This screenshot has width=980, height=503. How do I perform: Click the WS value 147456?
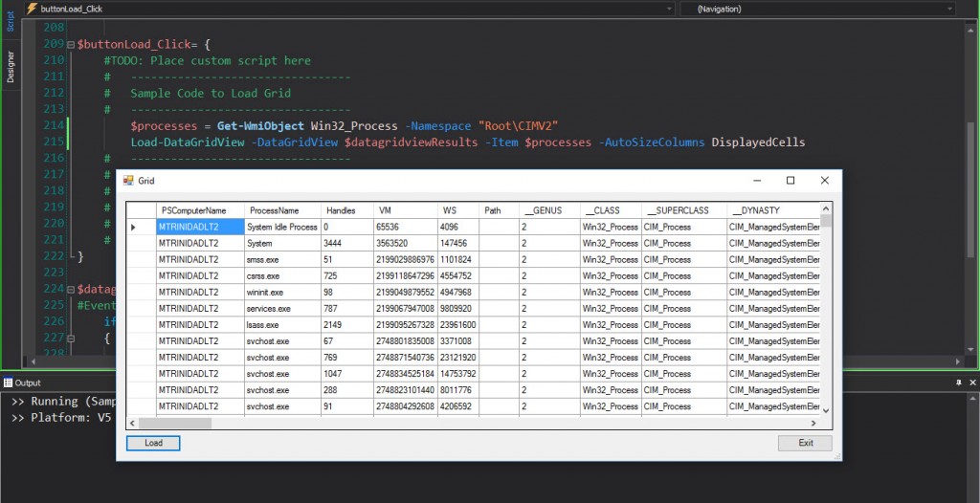tap(458, 243)
